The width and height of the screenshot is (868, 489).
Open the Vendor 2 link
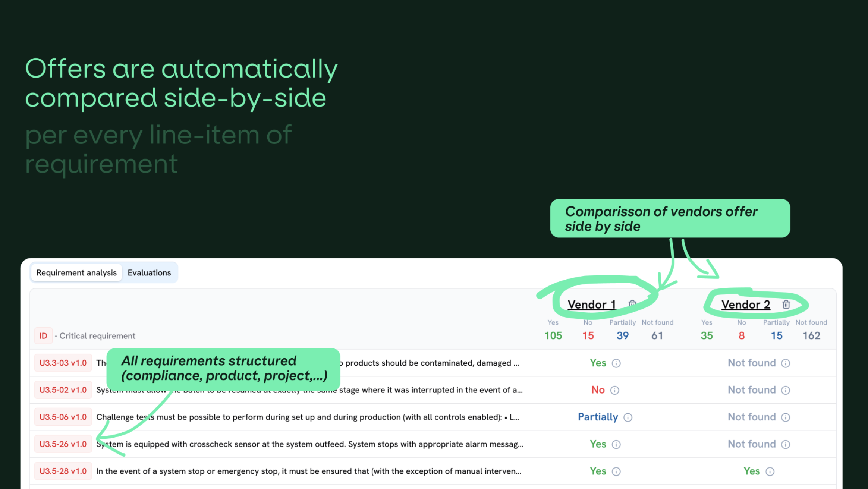[x=746, y=305]
